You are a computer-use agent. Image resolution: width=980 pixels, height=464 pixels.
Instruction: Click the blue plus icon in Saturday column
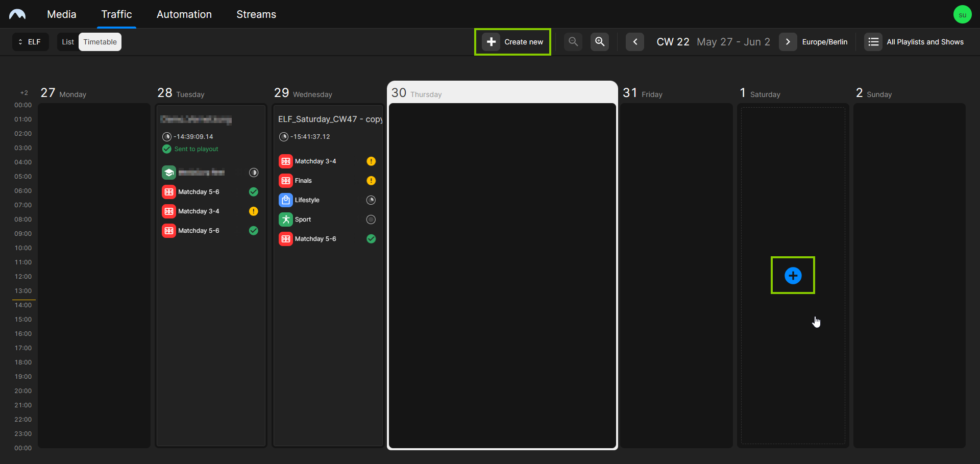(x=793, y=275)
